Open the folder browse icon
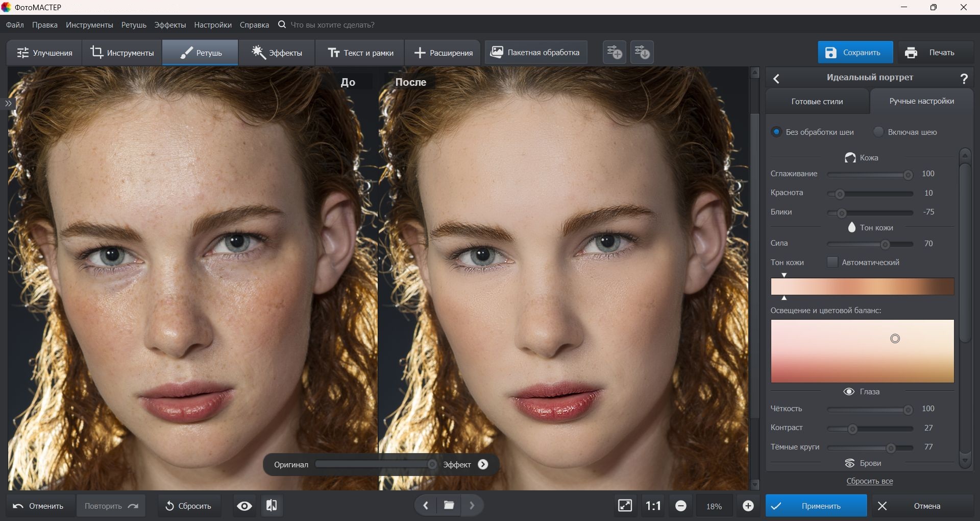The image size is (980, 521). coord(449,506)
